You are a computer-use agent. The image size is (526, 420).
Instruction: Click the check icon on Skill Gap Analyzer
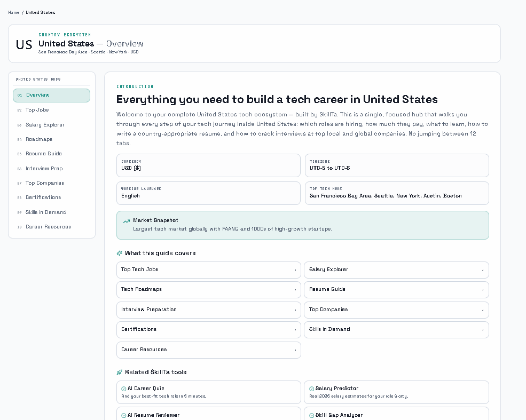(312, 416)
